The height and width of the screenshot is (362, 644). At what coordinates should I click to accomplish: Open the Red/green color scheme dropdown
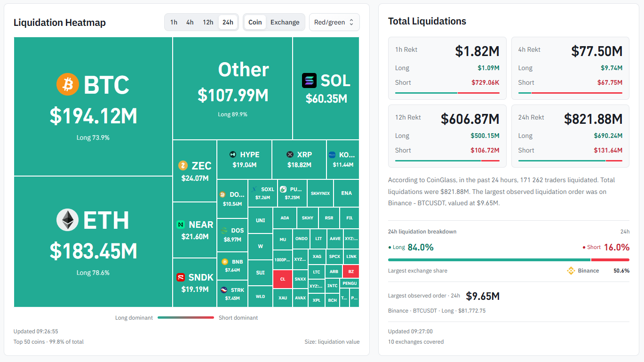click(334, 22)
